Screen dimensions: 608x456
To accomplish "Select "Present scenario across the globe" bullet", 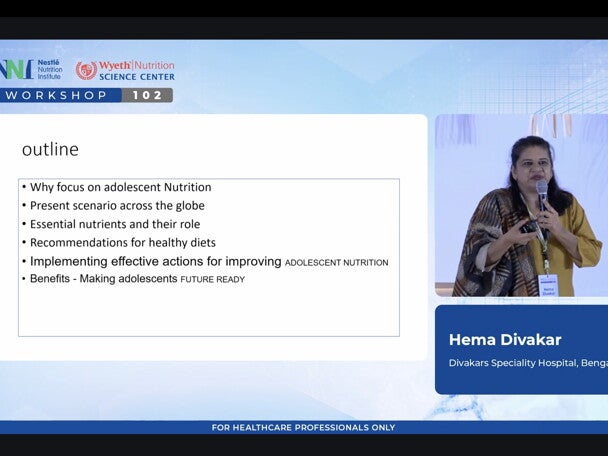I will tap(117, 206).
